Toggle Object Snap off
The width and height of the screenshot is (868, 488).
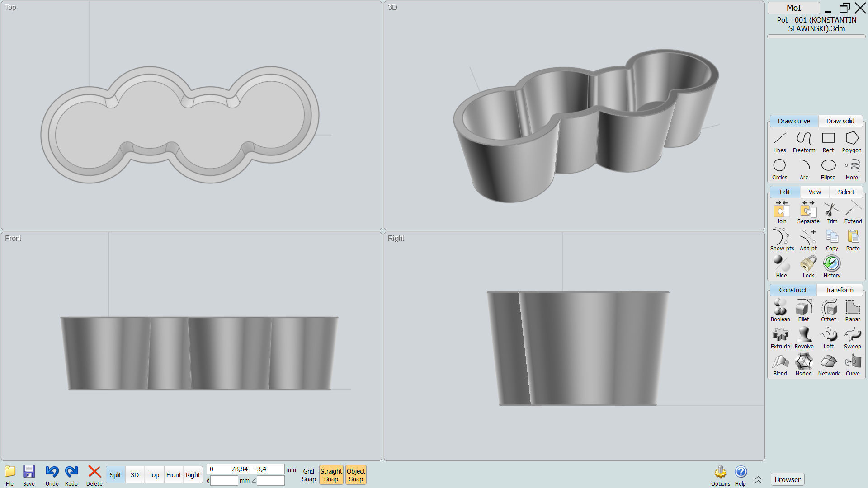[356, 475]
